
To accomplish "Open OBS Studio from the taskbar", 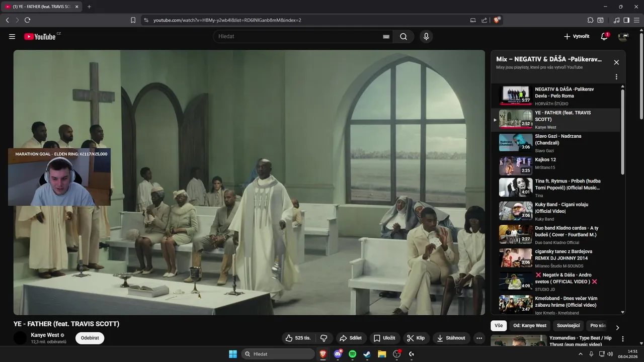I will point(397,354).
